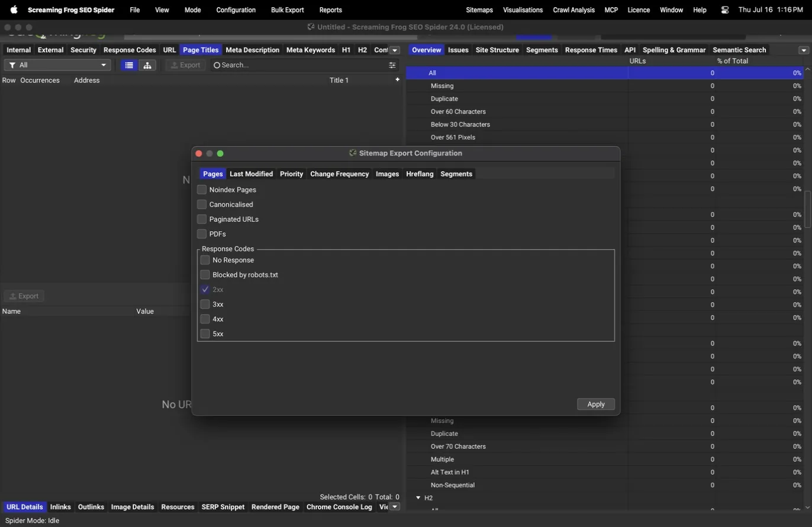Viewport: 812px width, 527px height.
Task: Click the upper Export button
Action: pyautogui.click(x=186, y=65)
